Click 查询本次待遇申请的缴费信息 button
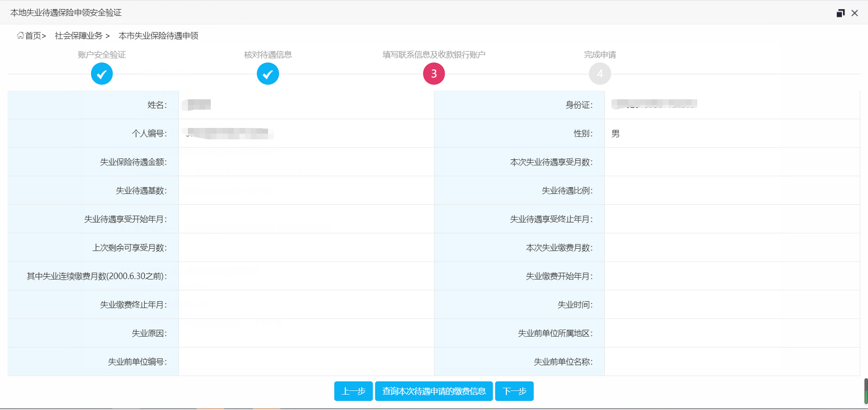Viewport: 868px width, 410px height. click(x=434, y=391)
